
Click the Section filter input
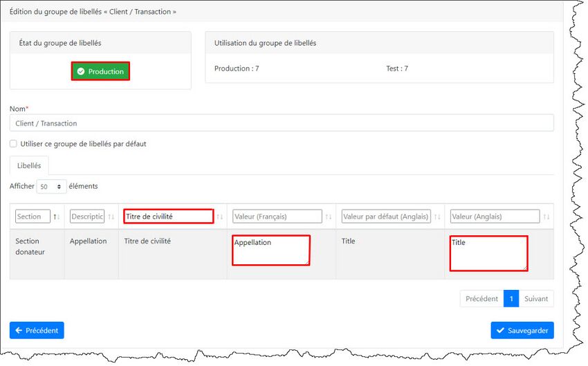pyautogui.click(x=33, y=217)
